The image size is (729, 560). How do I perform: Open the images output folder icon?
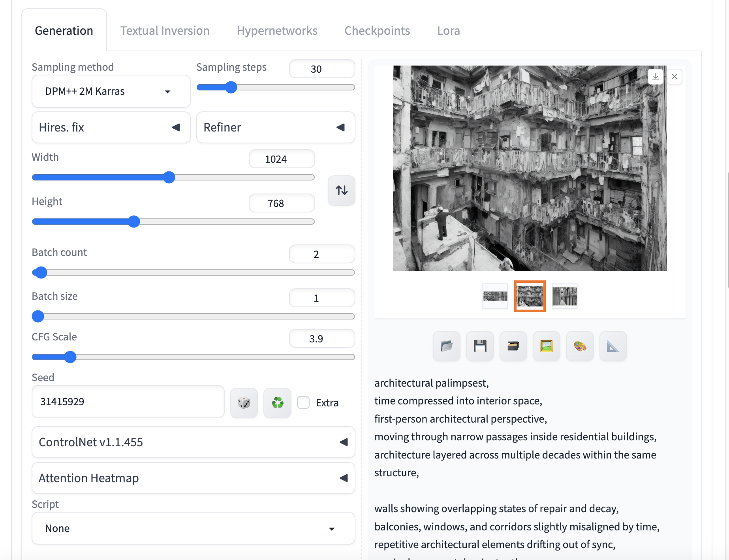click(446, 346)
